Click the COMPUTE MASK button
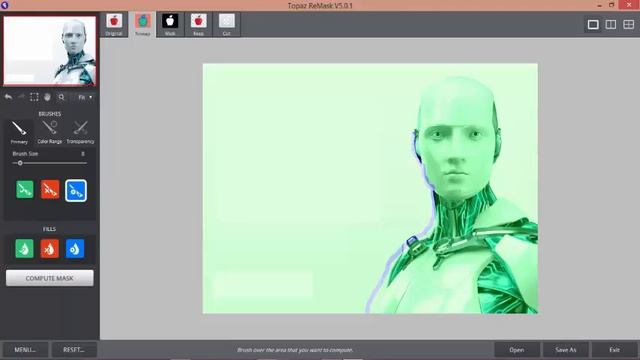 click(49, 278)
